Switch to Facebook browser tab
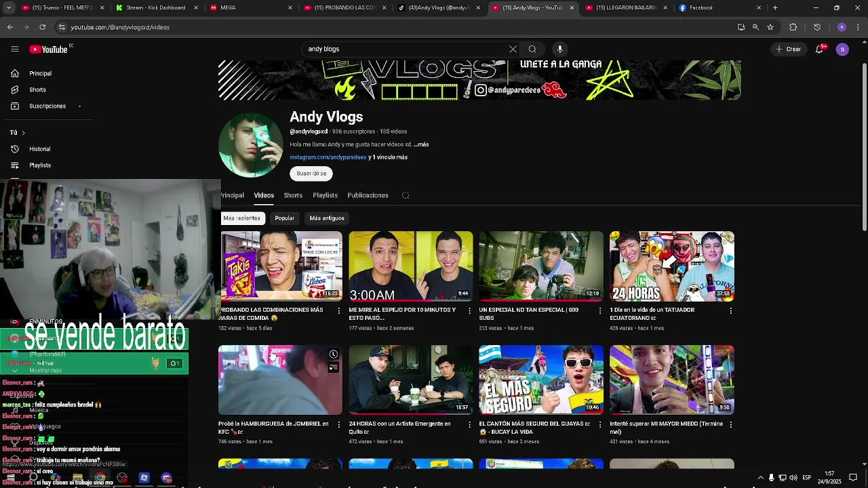The height and width of the screenshot is (488, 868). (718, 7)
